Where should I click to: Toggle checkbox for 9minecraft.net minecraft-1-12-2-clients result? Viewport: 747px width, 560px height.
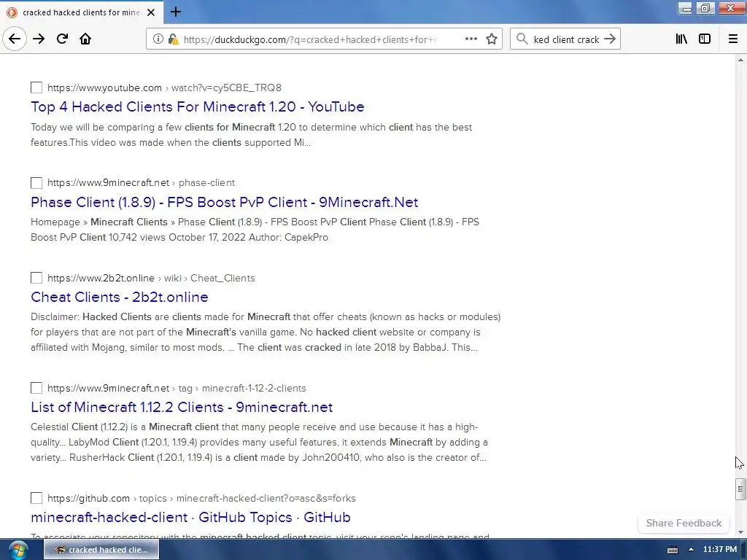(36, 388)
